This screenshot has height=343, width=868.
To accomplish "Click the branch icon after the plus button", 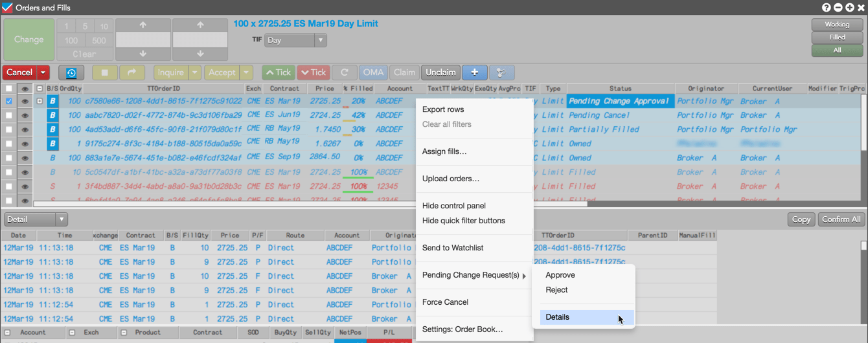I will [x=501, y=72].
